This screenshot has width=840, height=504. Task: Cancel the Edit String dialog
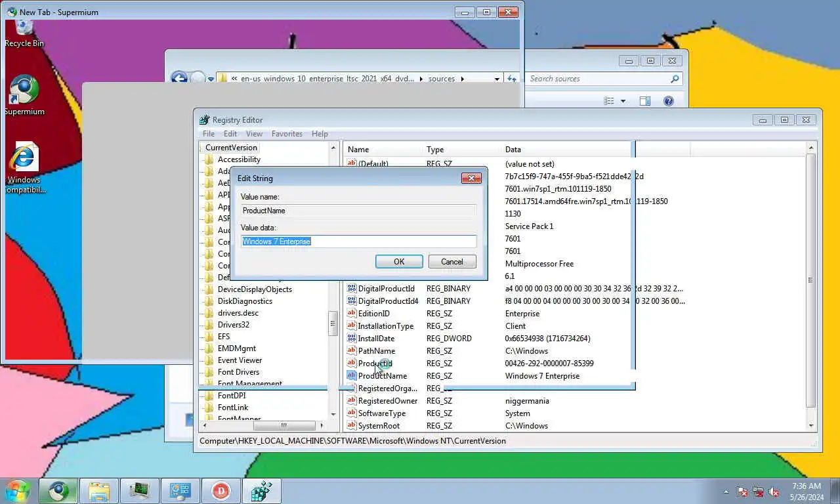[x=451, y=261]
